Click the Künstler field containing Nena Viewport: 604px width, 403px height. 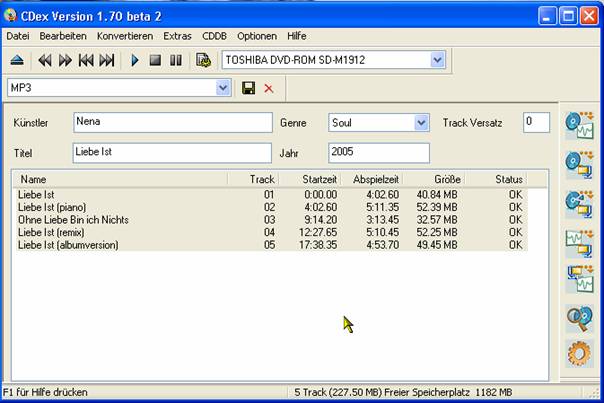click(x=173, y=123)
